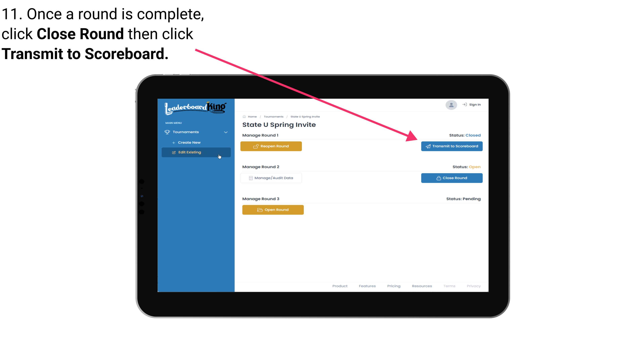Click the Resources footer link
This screenshot has width=644, height=346.
point(422,286)
